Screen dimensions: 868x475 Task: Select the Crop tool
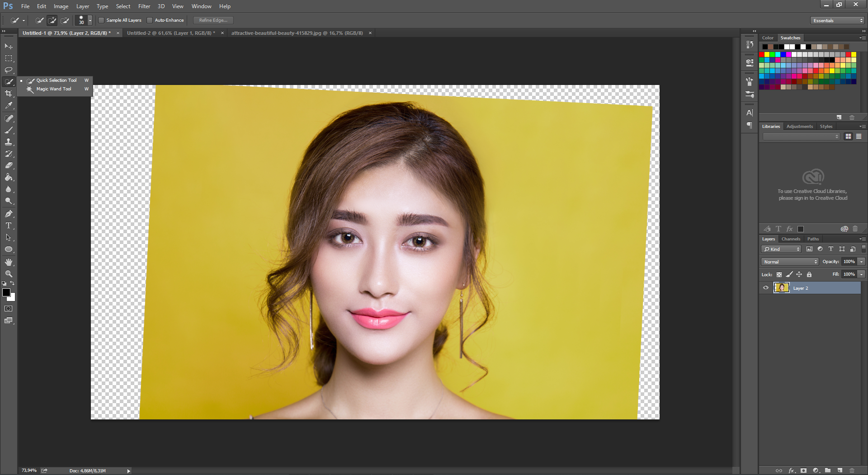(9, 94)
